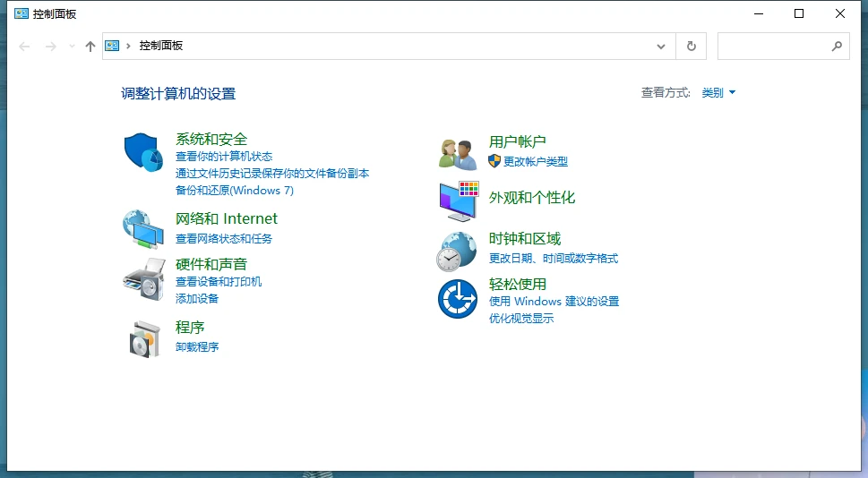Expand the address bar history dropdown
The image size is (868, 478).
click(x=661, y=47)
